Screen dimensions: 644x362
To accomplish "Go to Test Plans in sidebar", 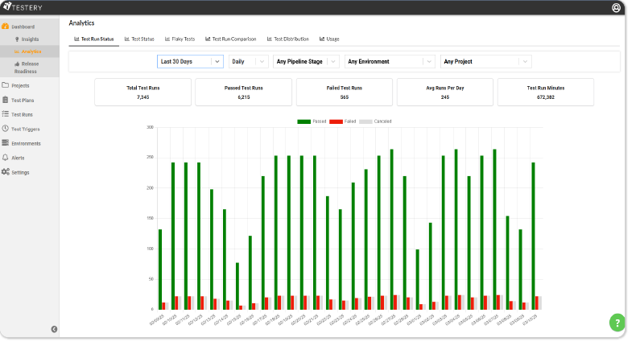I will pos(23,100).
